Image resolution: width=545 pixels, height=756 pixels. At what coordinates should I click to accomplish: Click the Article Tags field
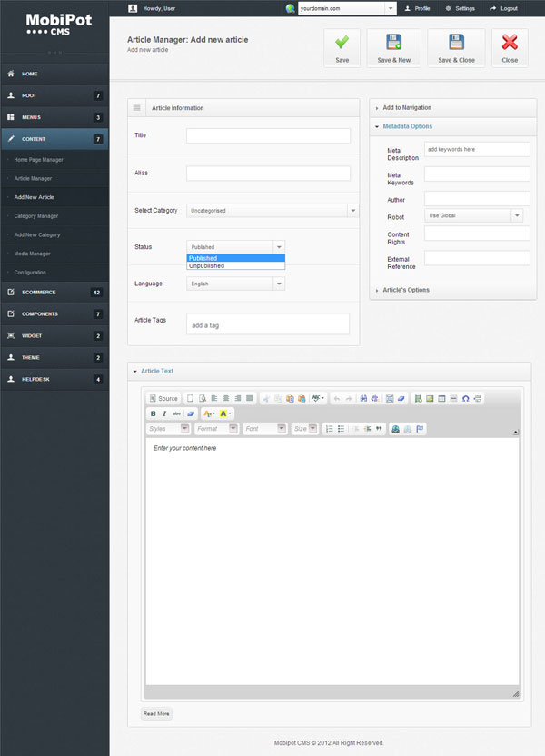click(268, 324)
